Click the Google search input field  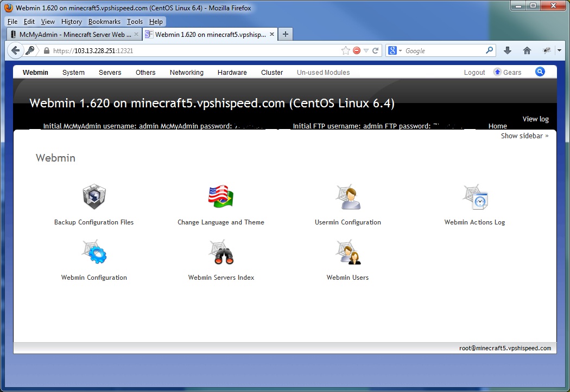click(444, 51)
